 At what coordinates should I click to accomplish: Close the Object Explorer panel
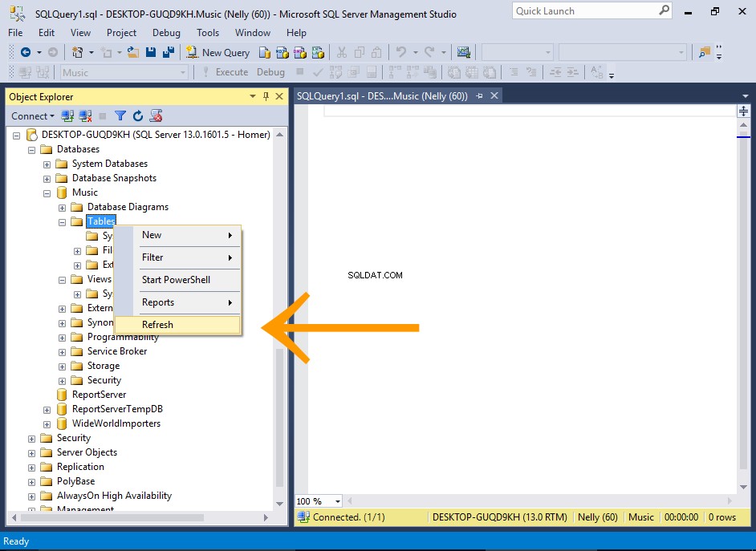tap(279, 96)
